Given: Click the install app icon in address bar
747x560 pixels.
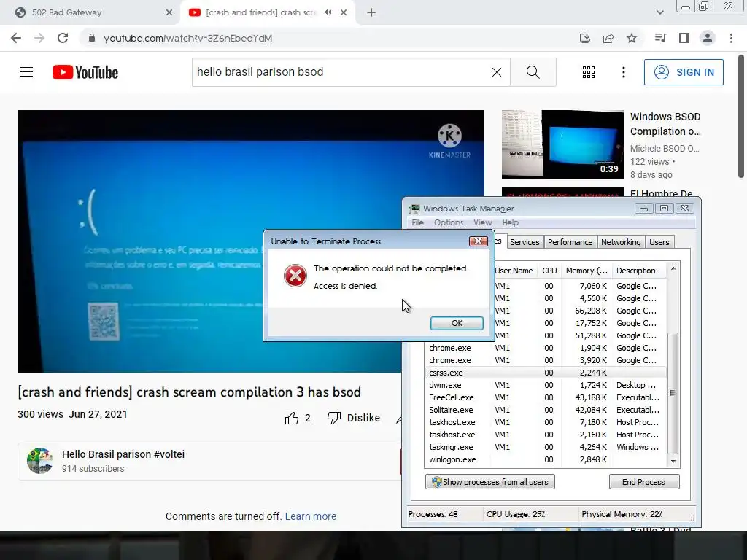Looking at the screenshot, I should tap(585, 38).
